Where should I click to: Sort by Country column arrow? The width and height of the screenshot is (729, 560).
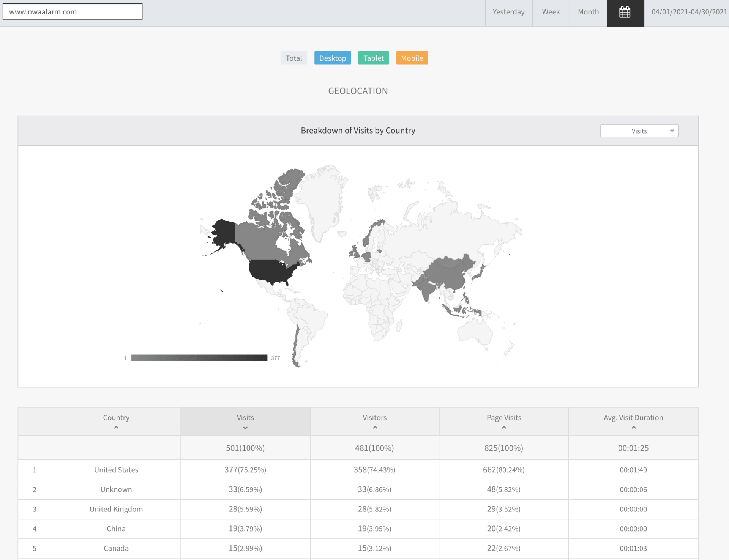tap(116, 428)
